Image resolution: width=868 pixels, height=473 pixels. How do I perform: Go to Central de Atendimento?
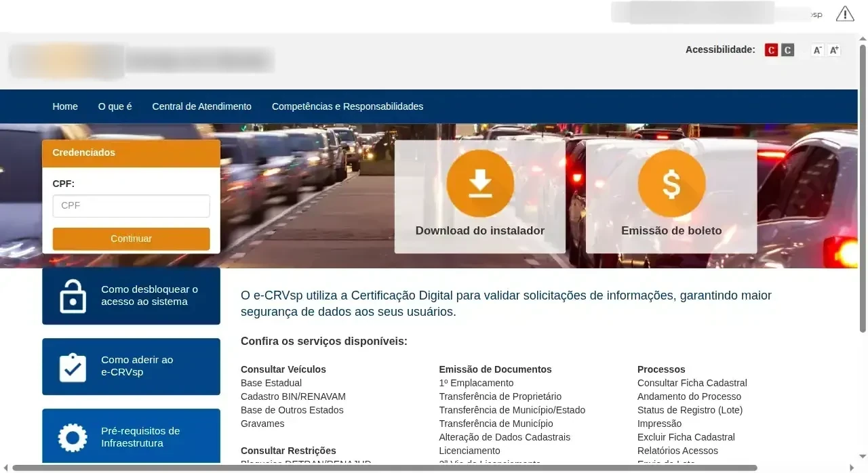click(201, 106)
